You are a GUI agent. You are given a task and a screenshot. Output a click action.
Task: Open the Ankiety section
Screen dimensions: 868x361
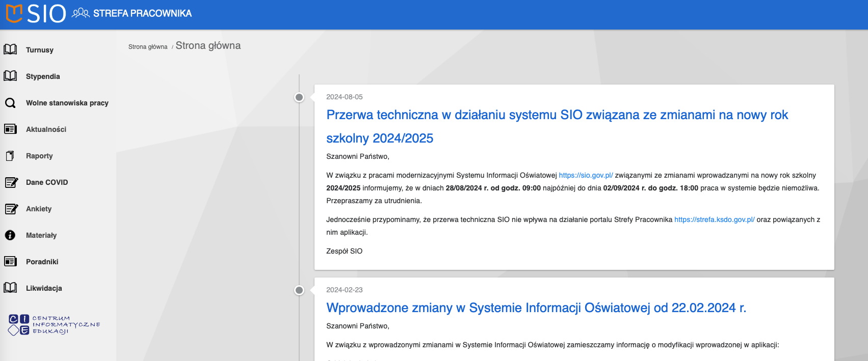click(x=39, y=209)
